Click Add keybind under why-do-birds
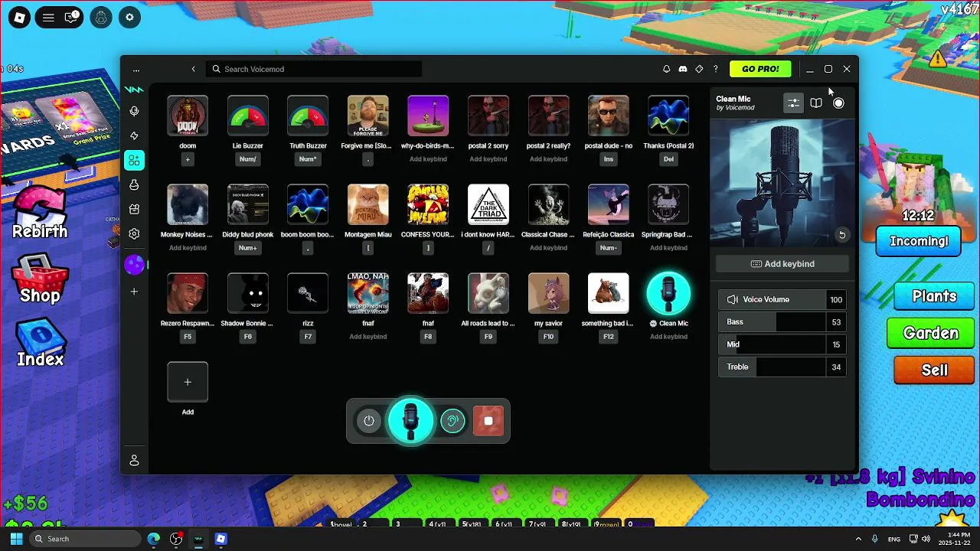Image resolution: width=980 pixels, height=551 pixels. click(x=428, y=159)
